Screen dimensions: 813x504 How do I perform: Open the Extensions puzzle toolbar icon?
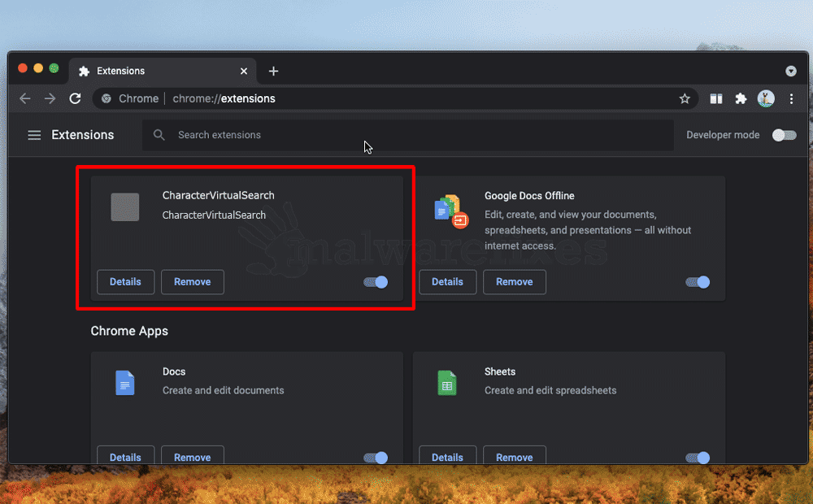[x=741, y=98]
